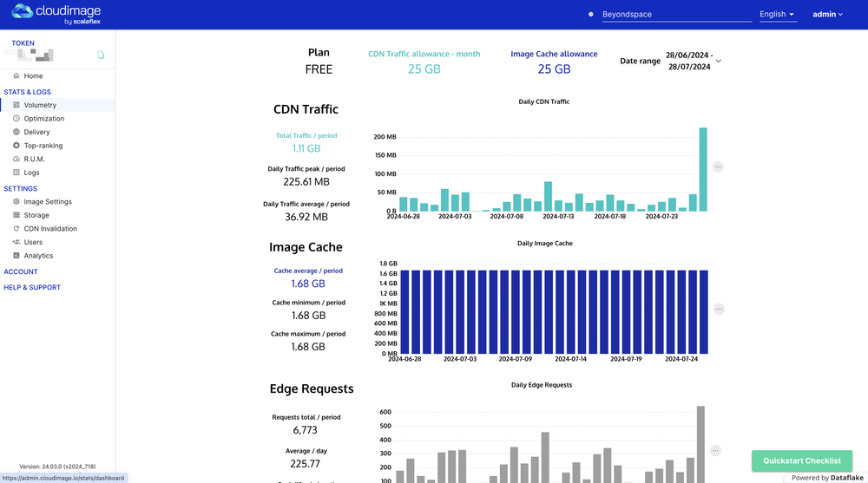Click the Optimization clock icon
868x483 pixels.
point(16,119)
